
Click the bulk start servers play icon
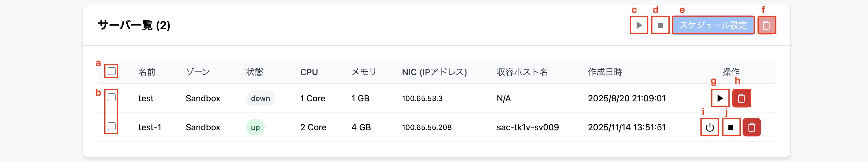click(x=639, y=25)
